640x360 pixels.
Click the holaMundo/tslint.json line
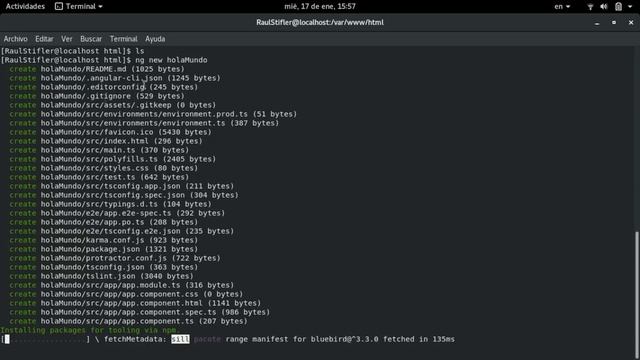click(101, 276)
